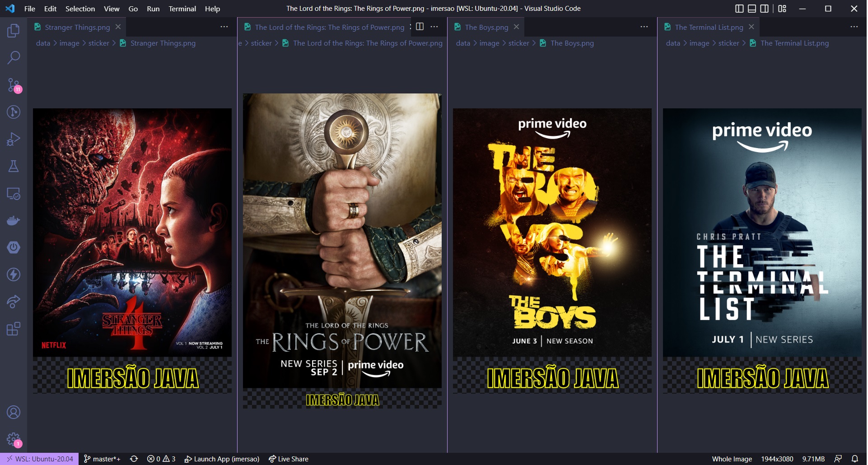The width and height of the screenshot is (868, 465).
Task: Toggle secondary side bar layout icon
Action: pos(765,9)
